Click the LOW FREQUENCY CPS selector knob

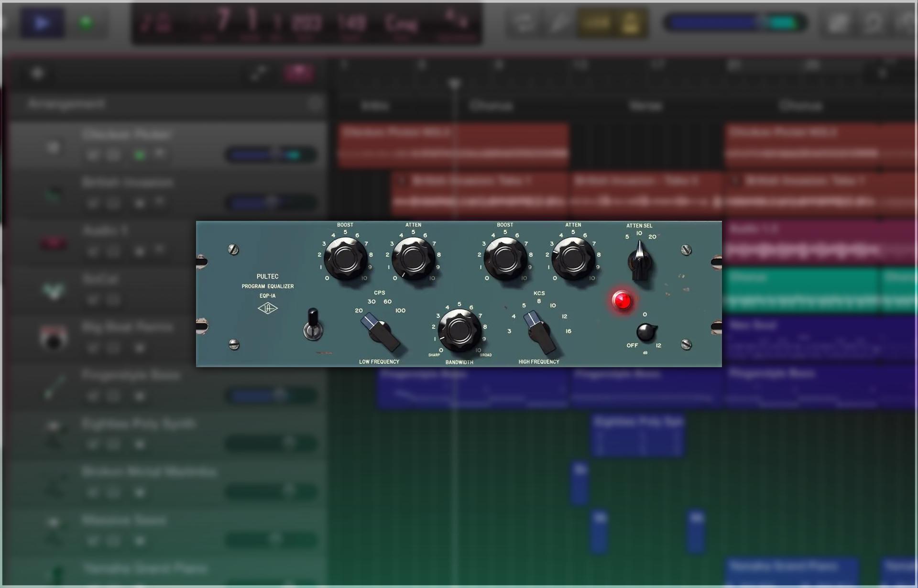[381, 331]
